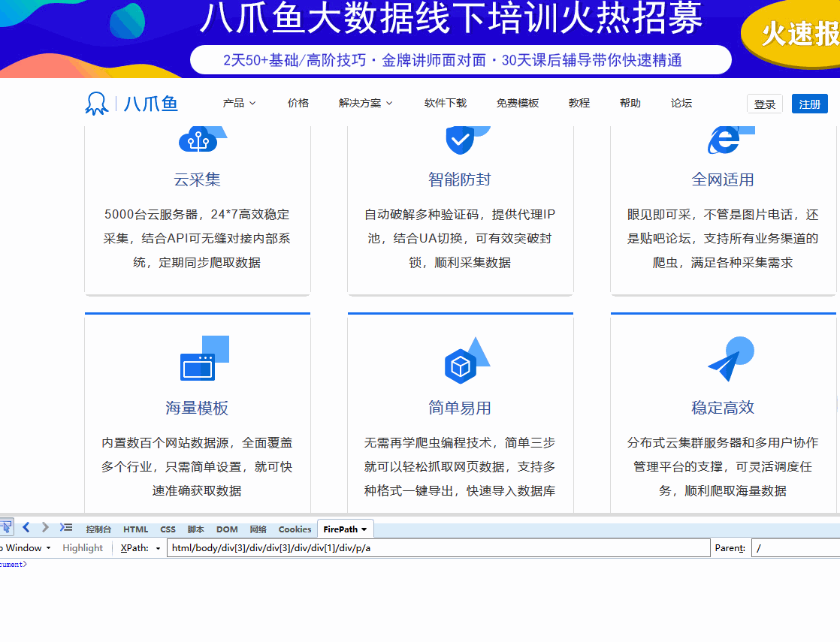This screenshot has width=840, height=642.
Task: Click the 简单易用 cube icon
Action: [467, 360]
